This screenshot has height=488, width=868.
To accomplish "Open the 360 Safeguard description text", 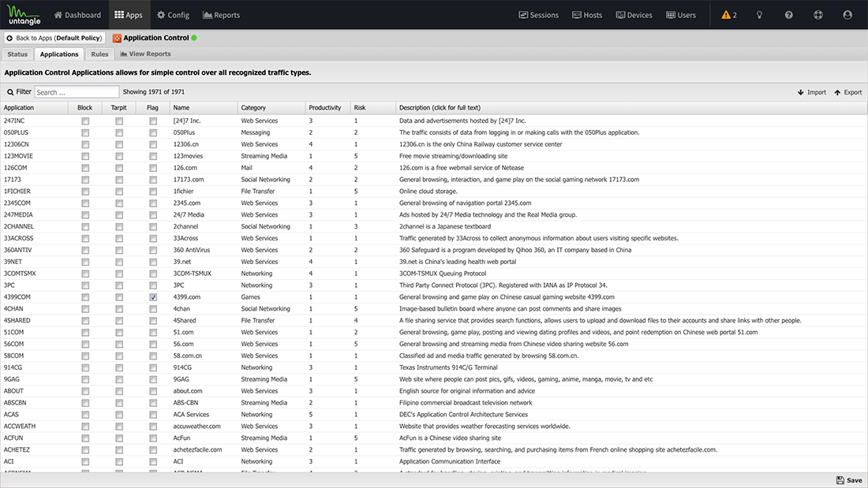I will (515, 250).
